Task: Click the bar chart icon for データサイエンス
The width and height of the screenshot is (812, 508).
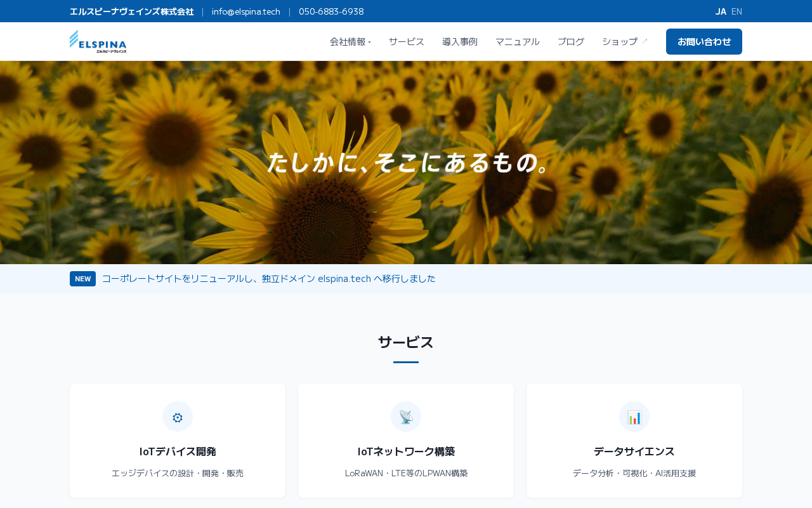Action: coord(634,417)
